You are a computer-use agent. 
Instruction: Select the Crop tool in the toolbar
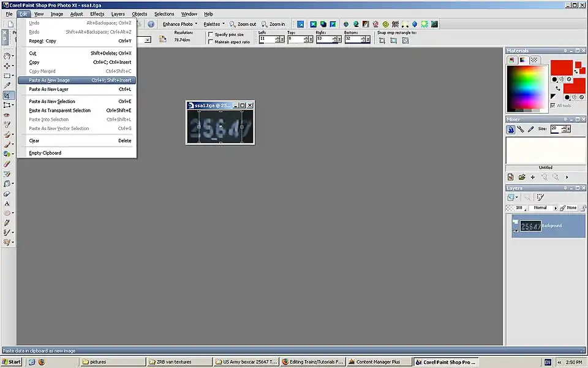coord(7,95)
